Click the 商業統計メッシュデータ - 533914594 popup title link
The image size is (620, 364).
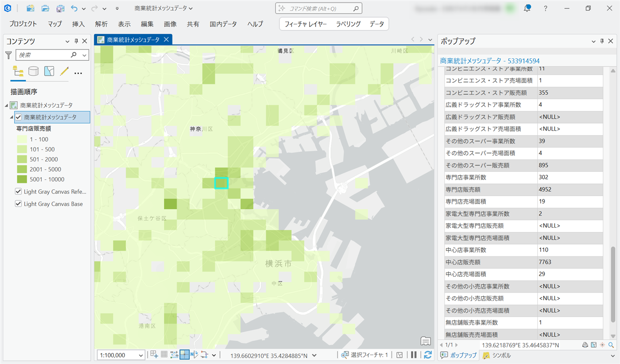tap(490, 61)
